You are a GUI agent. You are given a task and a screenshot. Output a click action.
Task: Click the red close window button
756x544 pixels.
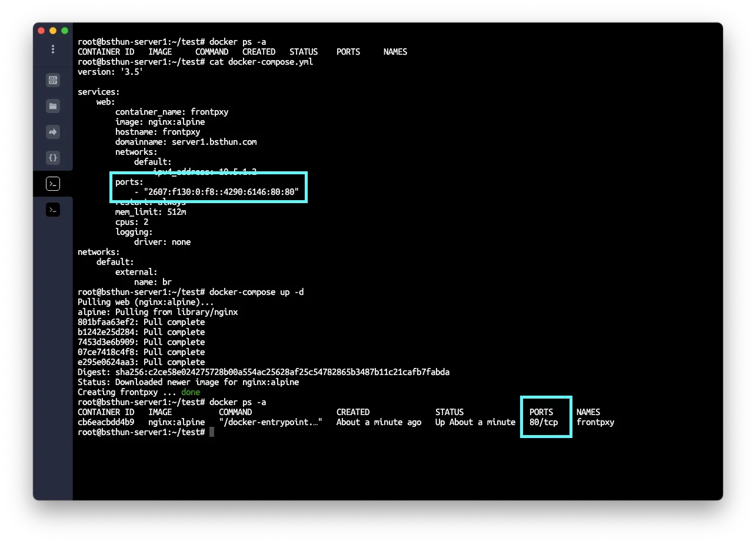click(x=41, y=31)
